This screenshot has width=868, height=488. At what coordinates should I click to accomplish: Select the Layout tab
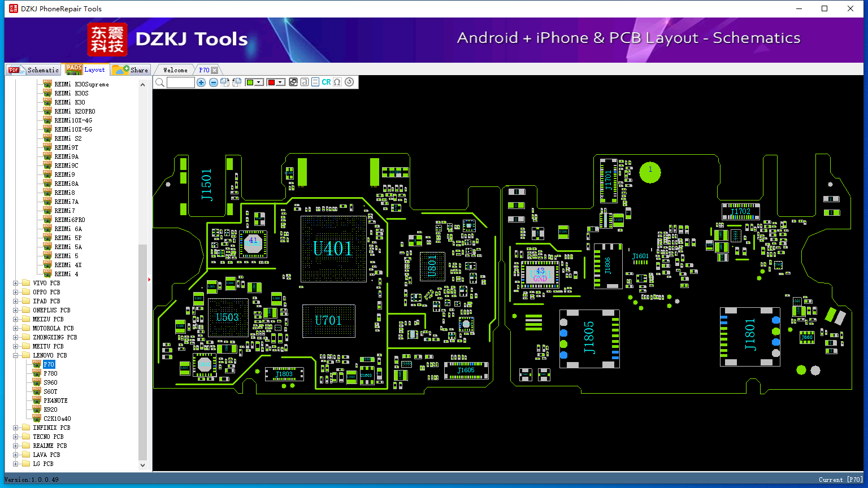pyautogui.click(x=85, y=69)
